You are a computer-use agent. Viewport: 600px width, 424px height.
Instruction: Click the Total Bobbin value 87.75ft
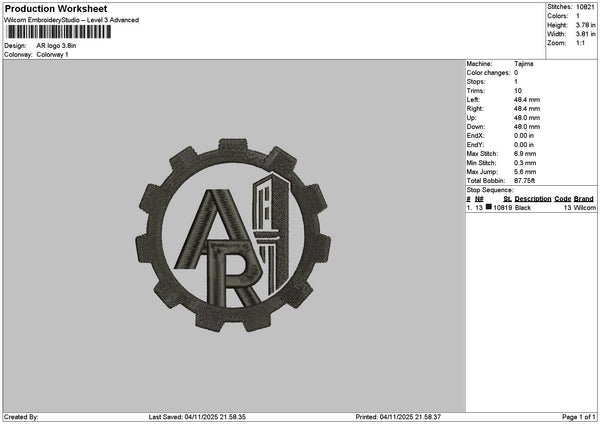click(x=525, y=181)
